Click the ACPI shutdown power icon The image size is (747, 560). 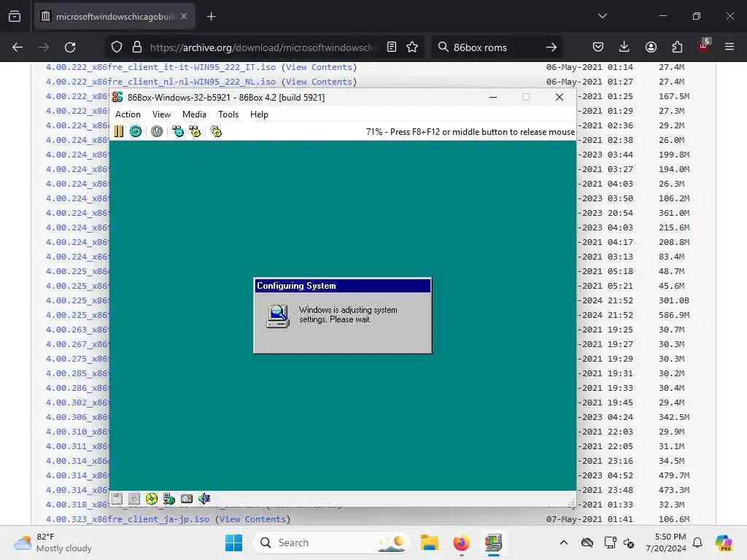157,131
